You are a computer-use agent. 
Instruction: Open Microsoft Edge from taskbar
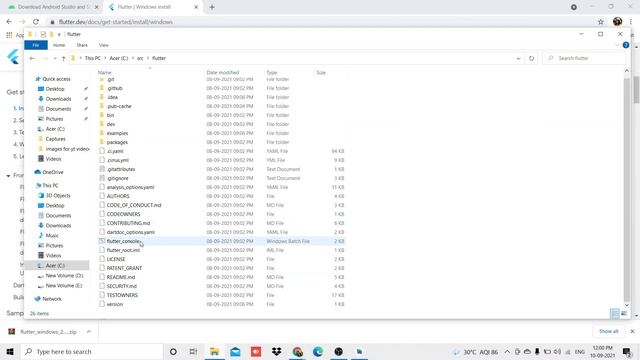tap(318, 351)
